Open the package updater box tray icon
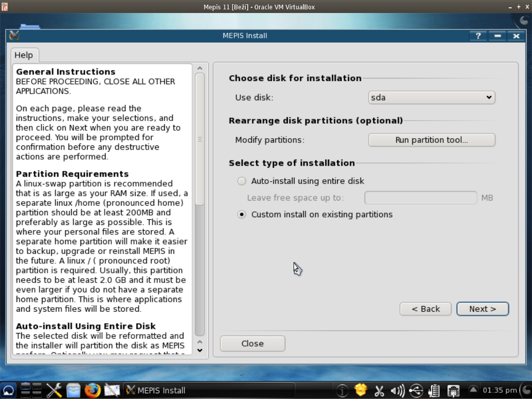 (361, 390)
